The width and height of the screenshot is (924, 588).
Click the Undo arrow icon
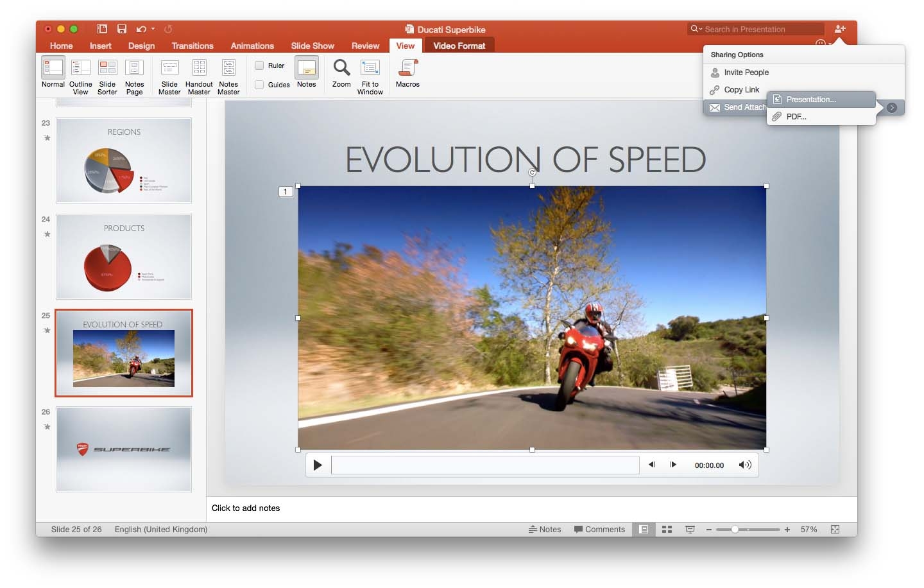click(x=141, y=29)
